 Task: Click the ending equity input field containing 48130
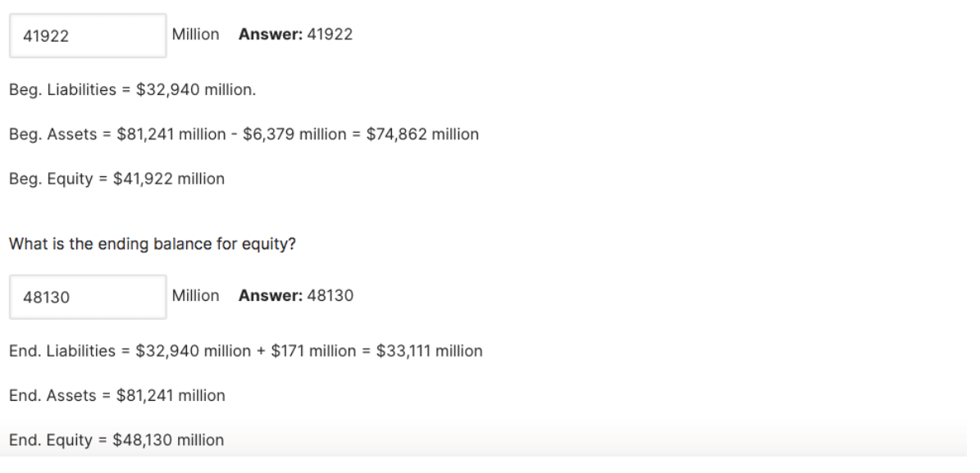88,297
